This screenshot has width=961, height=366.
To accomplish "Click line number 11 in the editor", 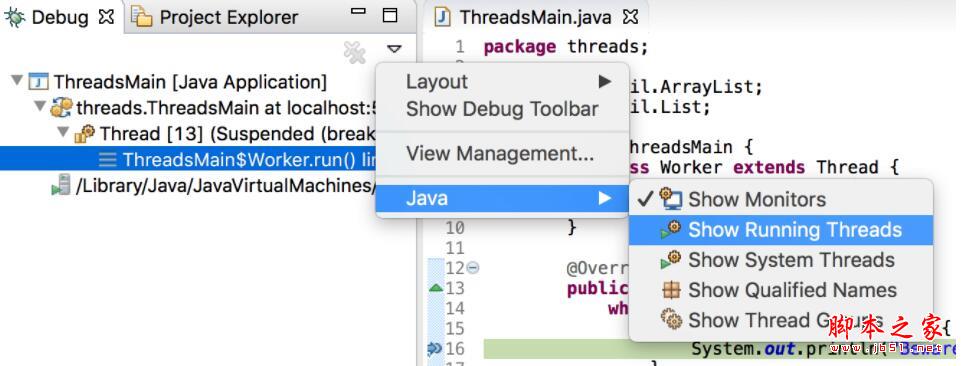I will pos(455,248).
